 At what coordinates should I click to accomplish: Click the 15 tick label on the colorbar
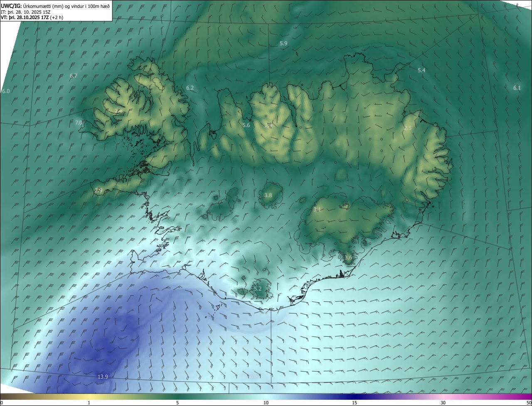355,403
